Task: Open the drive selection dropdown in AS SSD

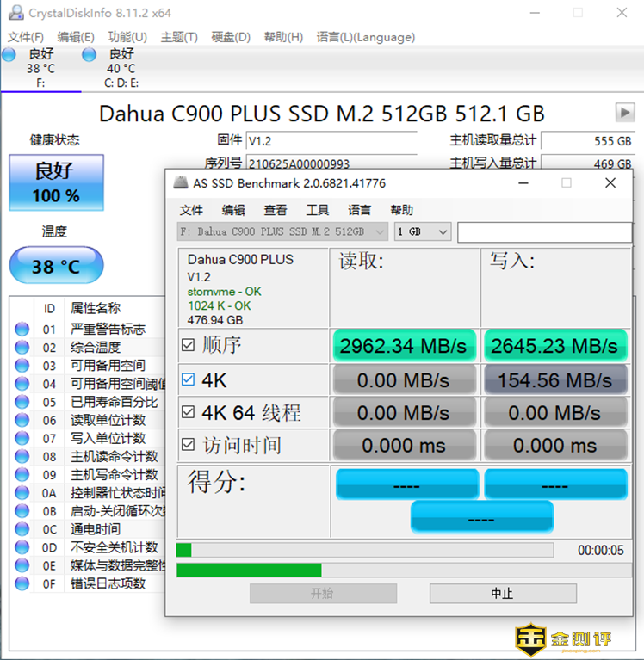Action: 282,231
